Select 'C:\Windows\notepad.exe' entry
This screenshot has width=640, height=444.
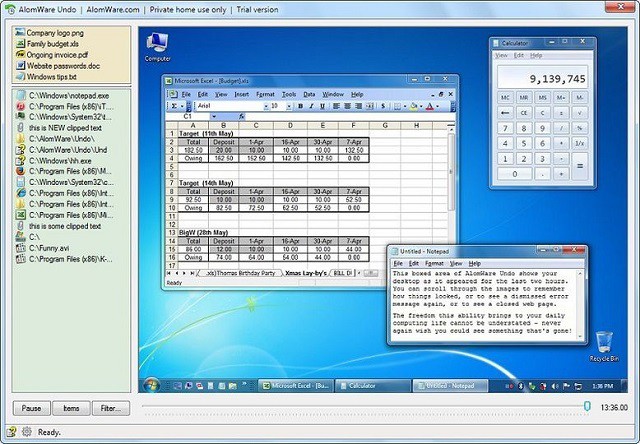click(62, 95)
